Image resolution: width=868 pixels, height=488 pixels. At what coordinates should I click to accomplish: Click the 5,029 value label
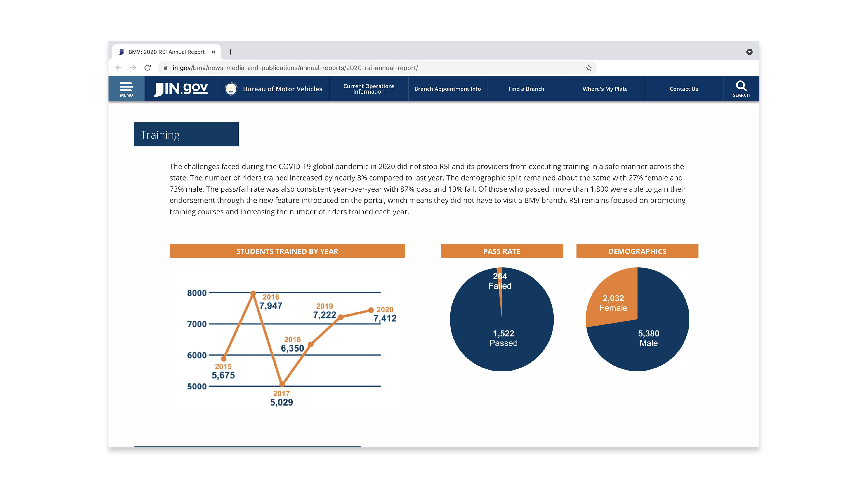pyautogui.click(x=281, y=402)
